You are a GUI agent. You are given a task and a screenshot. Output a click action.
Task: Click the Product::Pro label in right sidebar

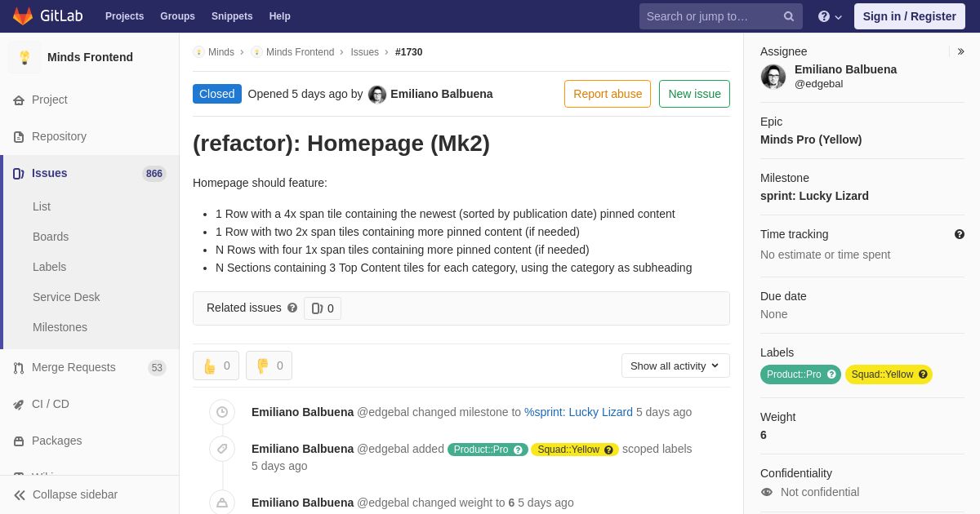800,374
